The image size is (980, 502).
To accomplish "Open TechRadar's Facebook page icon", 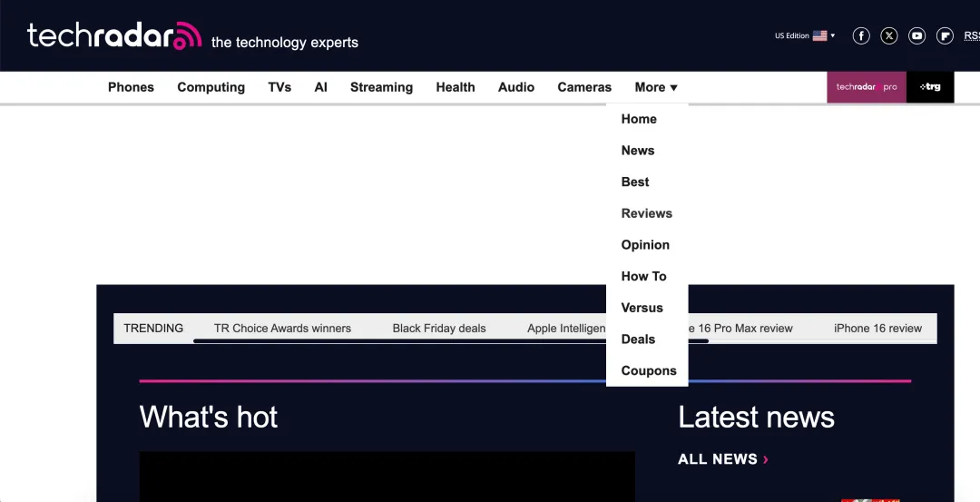I will click(861, 36).
